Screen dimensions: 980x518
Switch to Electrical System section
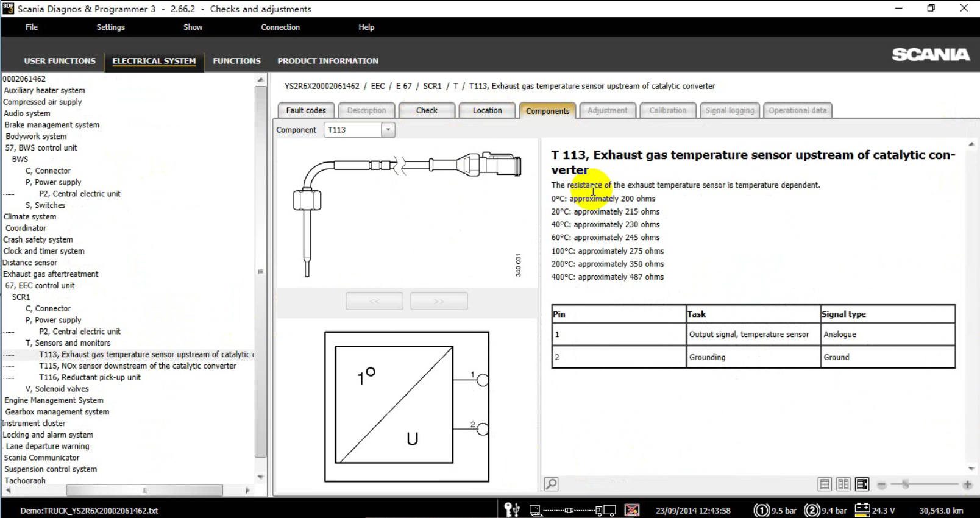pos(154,61)
